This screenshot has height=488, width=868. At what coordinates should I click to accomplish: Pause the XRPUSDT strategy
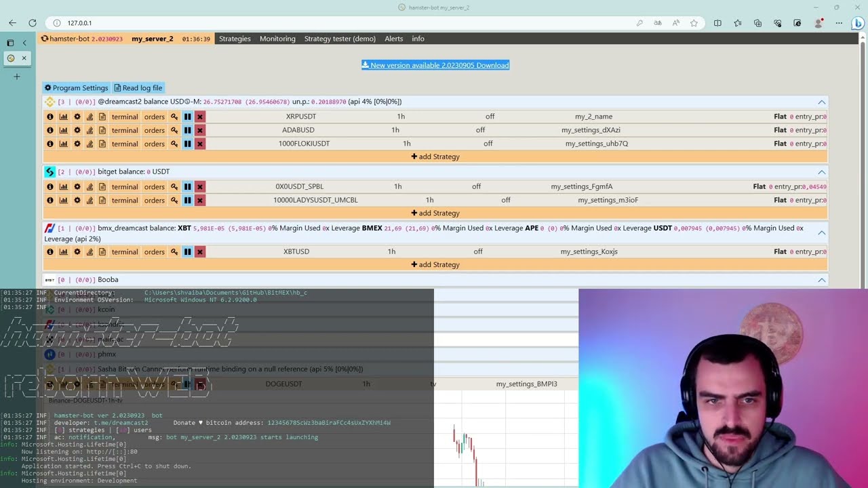pos(187,117)
